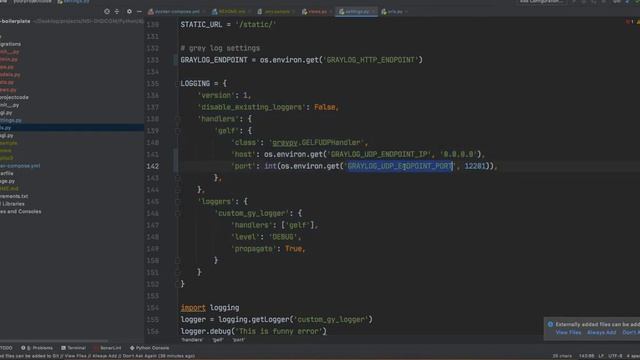Click the UTF-8 encoding status bar entry
This screenshot has width=640, height=360.
[x=615, y=356]
